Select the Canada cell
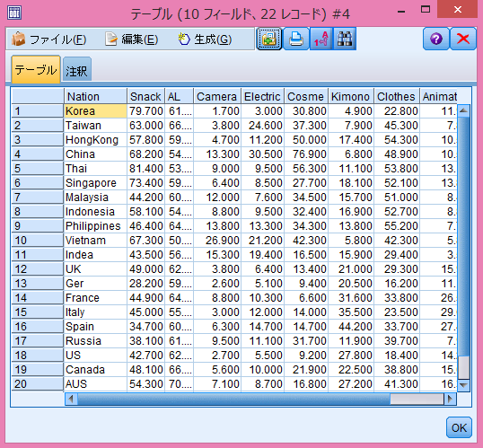This screenshot has height=448, width=483. click(x=95, y=370)
